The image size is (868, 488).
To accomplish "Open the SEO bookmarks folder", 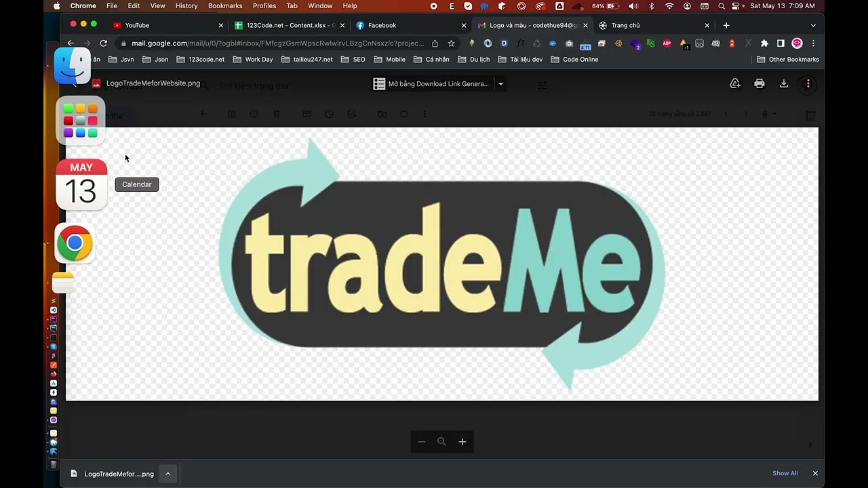I will [x=353, y=59].
